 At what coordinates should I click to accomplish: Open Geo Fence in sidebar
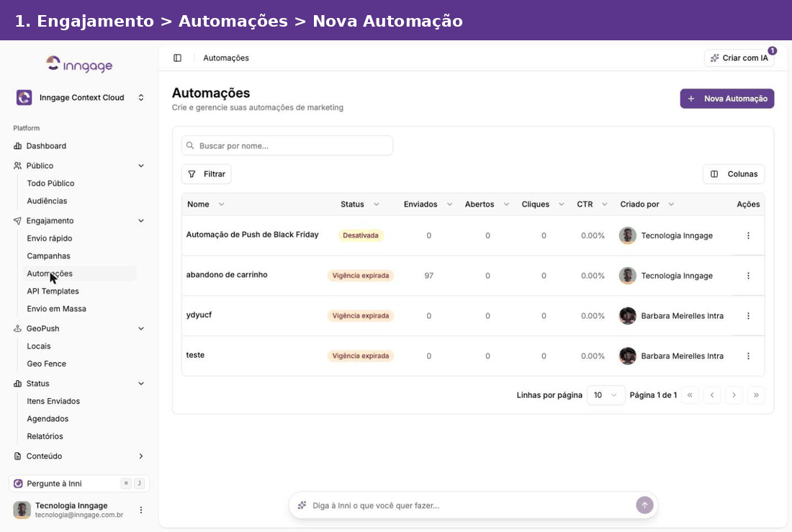click(47, 364)
